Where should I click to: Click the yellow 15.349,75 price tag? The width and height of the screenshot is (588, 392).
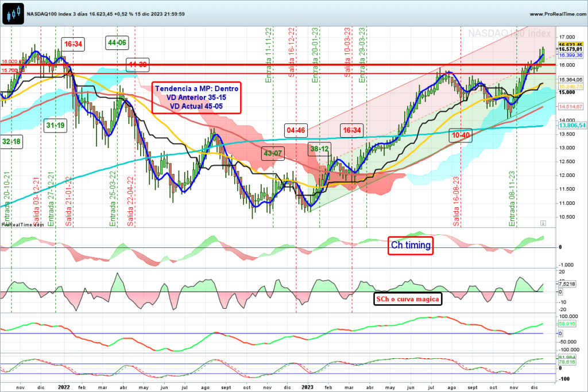tap(570, 87)
